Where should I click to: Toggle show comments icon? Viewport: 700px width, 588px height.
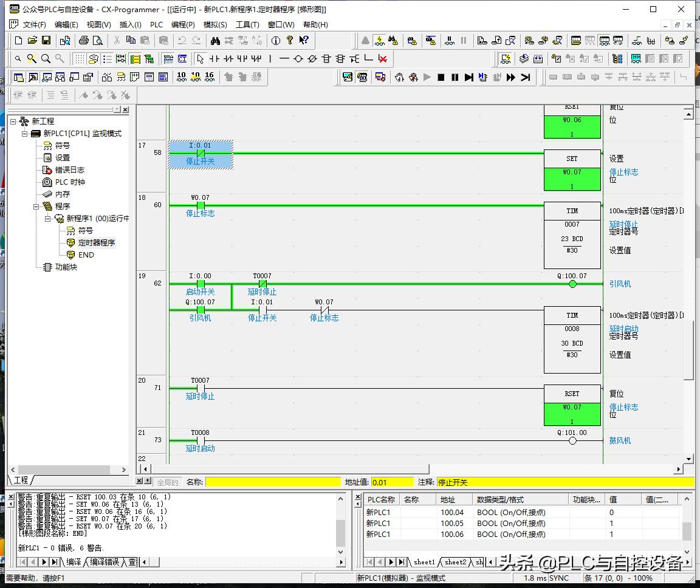[x=94, y=59]
